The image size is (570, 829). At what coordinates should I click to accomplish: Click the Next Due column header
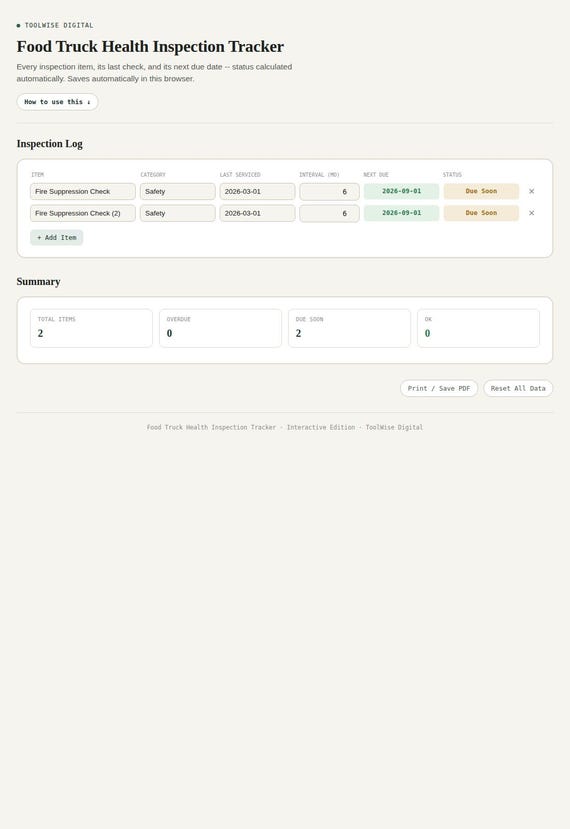[376, 174]
